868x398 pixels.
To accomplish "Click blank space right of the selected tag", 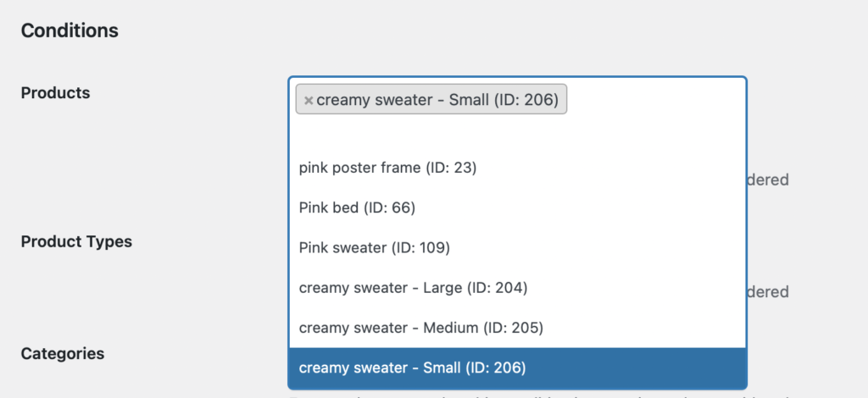I will click(653, 100).
